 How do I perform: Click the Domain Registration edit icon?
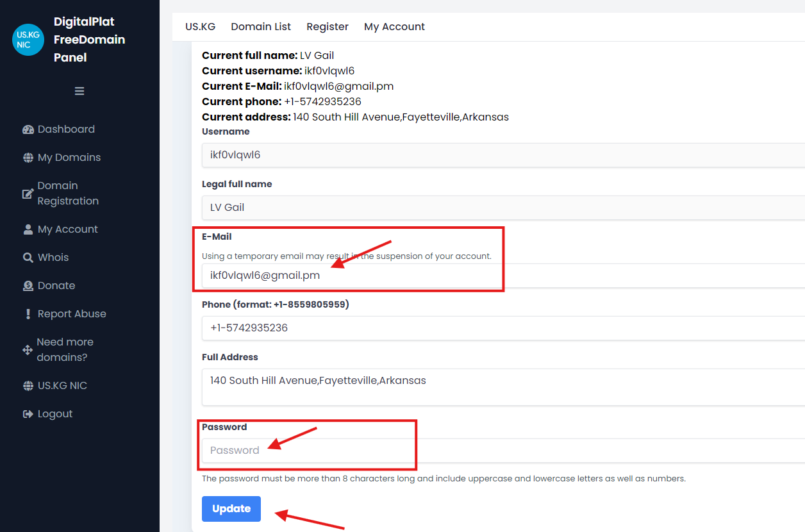[x=28, y=194]
